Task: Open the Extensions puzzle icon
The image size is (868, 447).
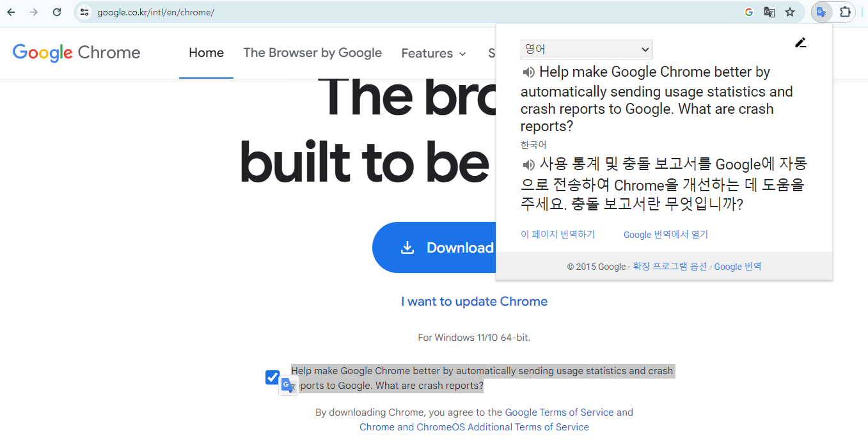Action: click(x=845, y=12)
